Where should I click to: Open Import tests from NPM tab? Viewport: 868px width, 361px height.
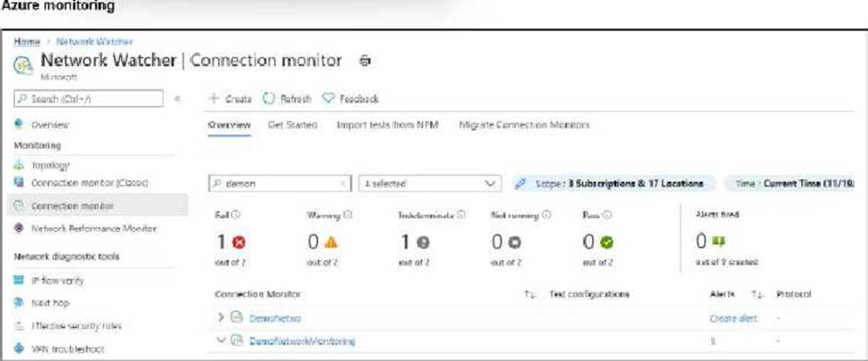coord(387,125)
